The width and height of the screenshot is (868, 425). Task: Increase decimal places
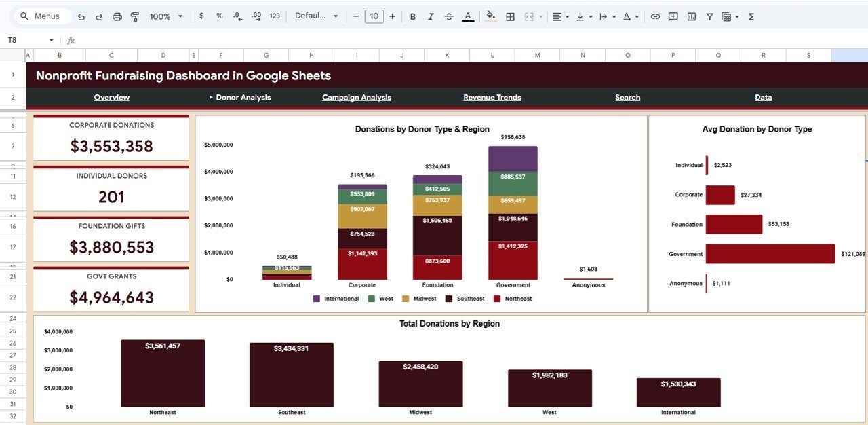click(256, 16)
